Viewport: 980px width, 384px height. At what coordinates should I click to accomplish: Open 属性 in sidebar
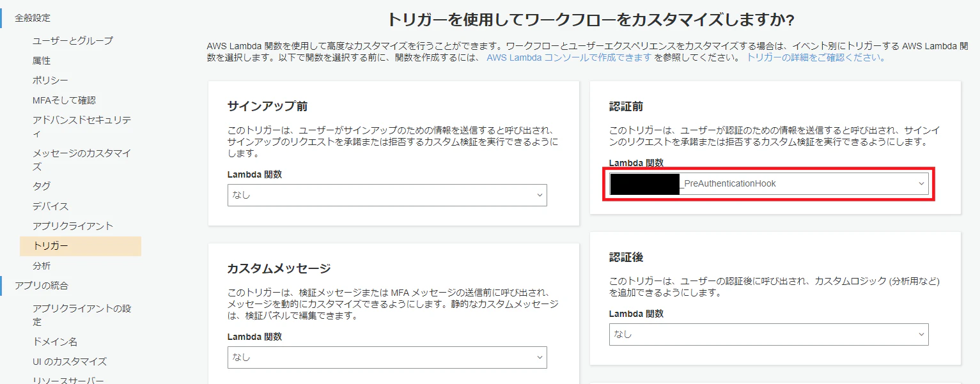point(42,61)
